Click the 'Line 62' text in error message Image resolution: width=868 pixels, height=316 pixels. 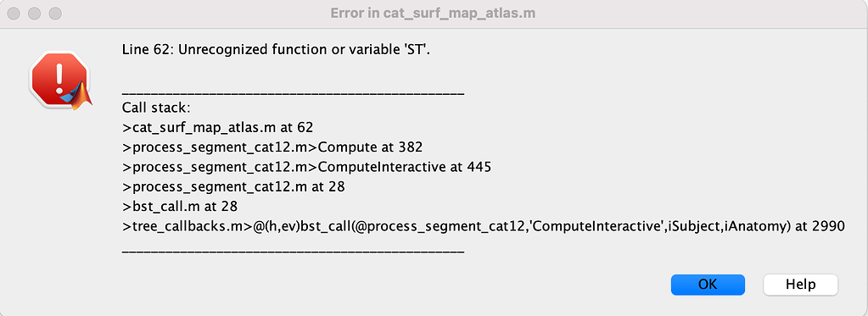click(143, 50)
